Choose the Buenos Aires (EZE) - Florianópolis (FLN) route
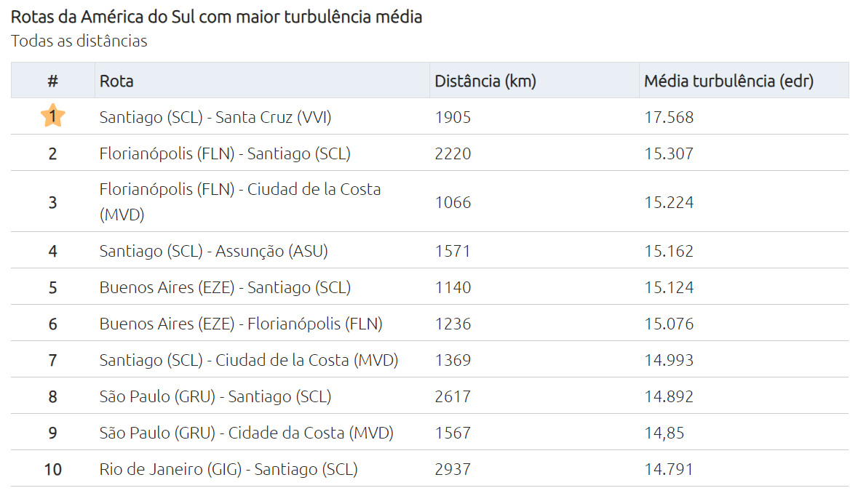858x504 pixels. (x=241, y=324)
